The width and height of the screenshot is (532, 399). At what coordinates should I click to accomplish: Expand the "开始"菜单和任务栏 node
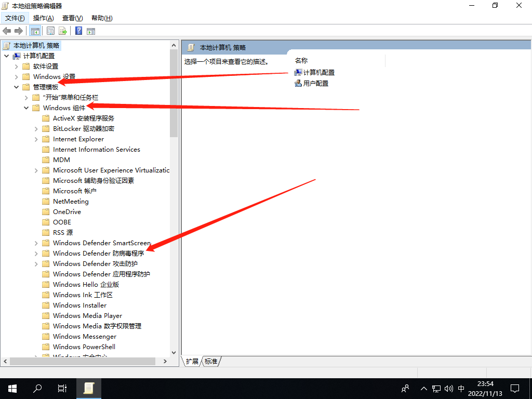[26, 98]
